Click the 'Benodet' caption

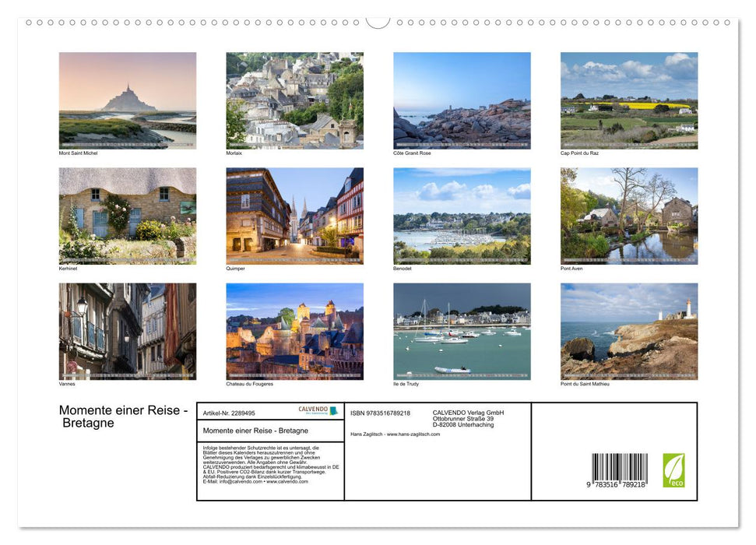402,268
